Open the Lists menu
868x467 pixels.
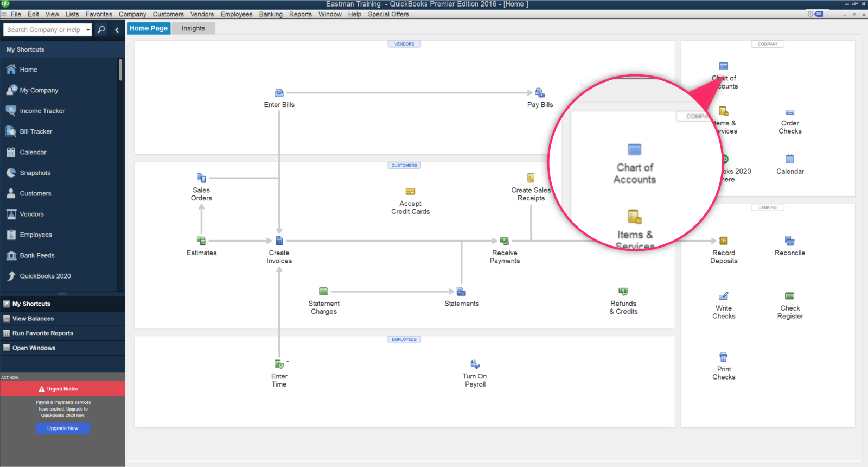(72, 14)
